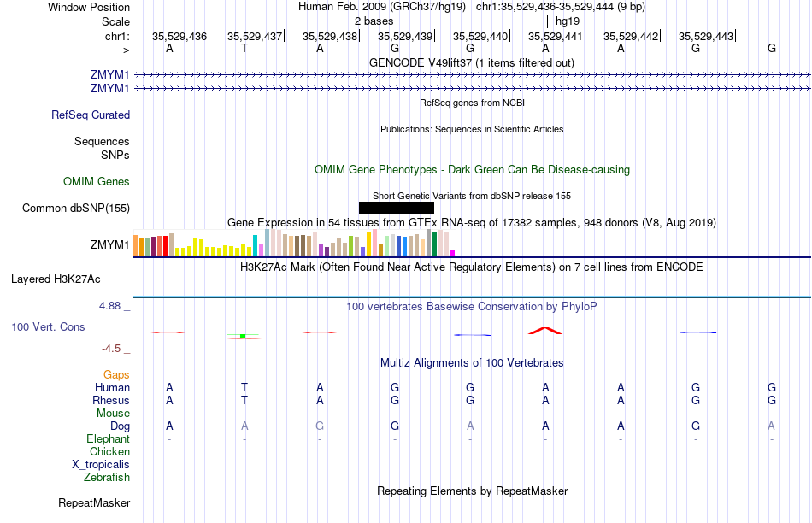Image resolution: width=812 pixels, height=523 pixels.
Task: Select the X_tropicalis species row label
Action: [101, 465]
